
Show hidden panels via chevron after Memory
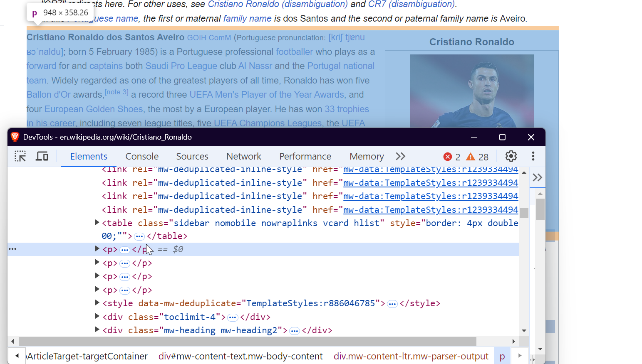tap(400, 156)
